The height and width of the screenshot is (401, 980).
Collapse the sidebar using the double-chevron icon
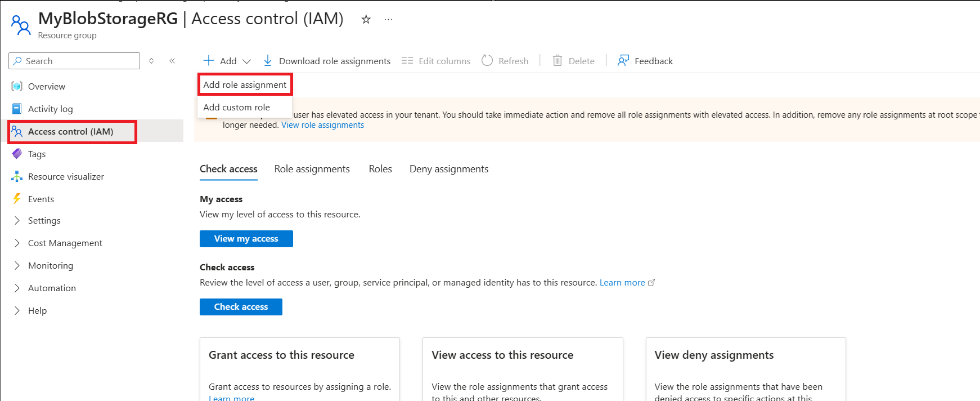172,61
